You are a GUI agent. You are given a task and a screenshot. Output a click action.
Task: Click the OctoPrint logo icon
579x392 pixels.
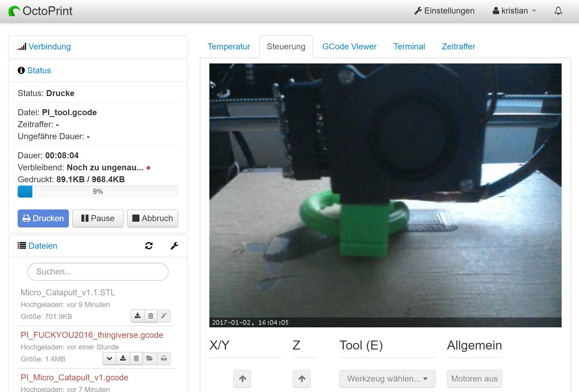pyautogui.click(x=14, y=11)
